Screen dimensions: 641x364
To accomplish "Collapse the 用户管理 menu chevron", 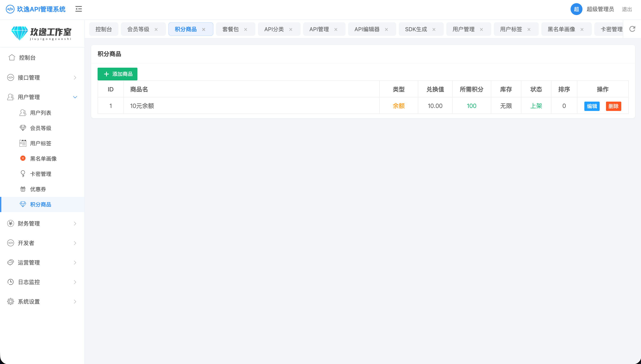I will point(75,97).
